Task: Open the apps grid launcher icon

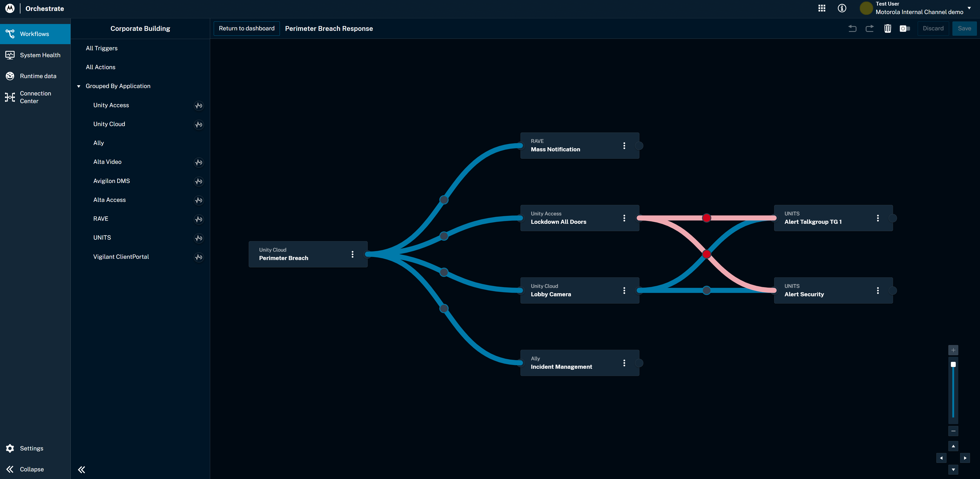Action: [x=822, y=8]
